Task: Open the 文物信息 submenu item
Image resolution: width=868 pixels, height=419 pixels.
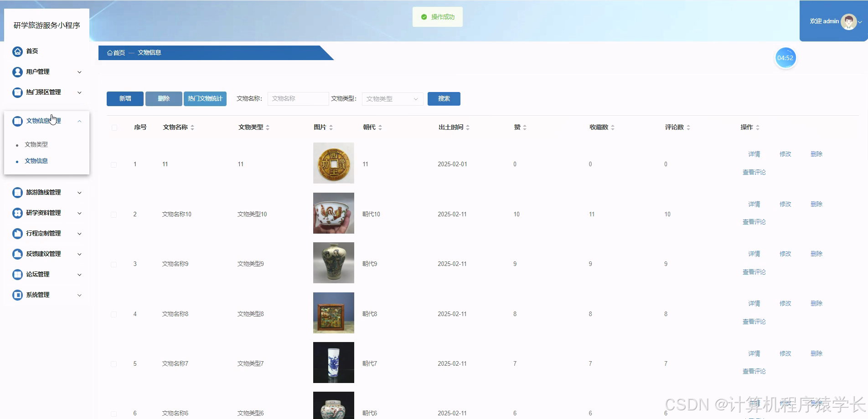Action: [x=36, y=161]
